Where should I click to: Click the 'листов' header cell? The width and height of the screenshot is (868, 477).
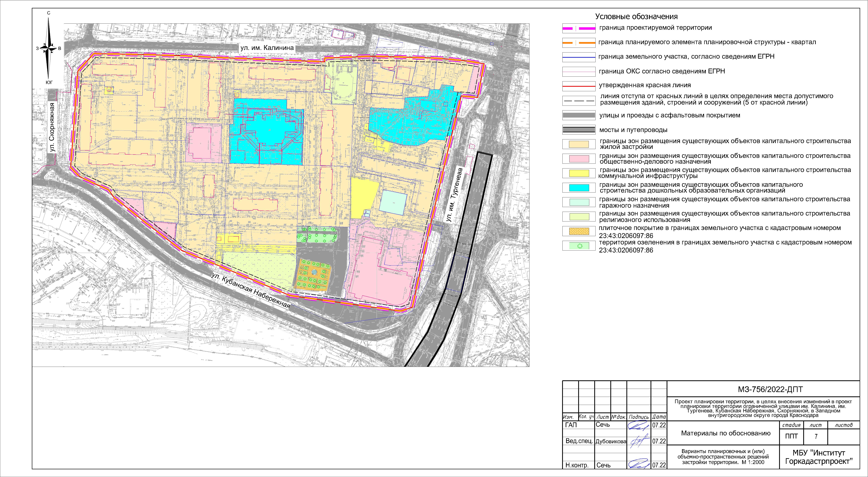point(844,425)
